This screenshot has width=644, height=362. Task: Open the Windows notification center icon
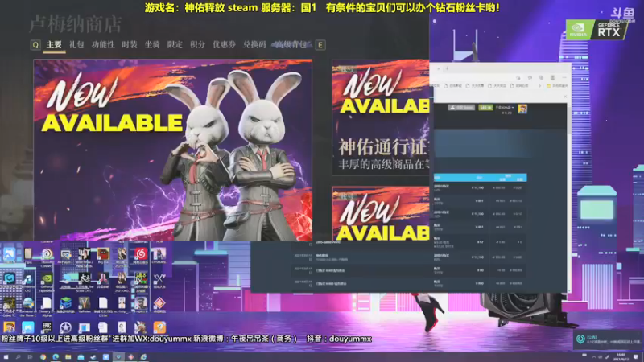(x=636, y=357)
